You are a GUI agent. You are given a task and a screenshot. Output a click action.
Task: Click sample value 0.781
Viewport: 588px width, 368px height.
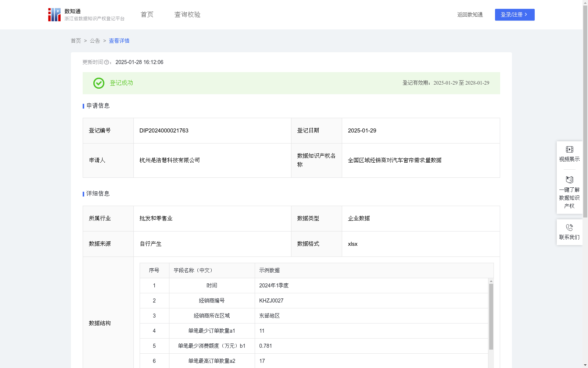(265, 346)
